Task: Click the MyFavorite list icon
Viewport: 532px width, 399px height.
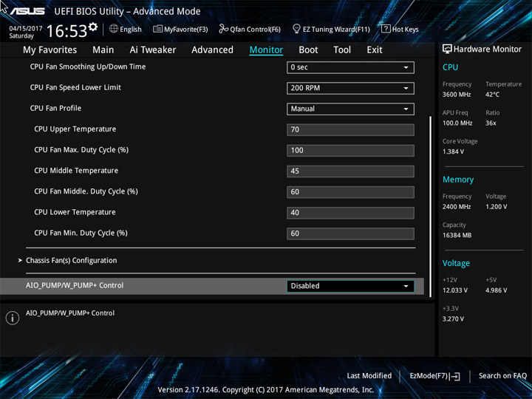Action: [x=157, y=29]
